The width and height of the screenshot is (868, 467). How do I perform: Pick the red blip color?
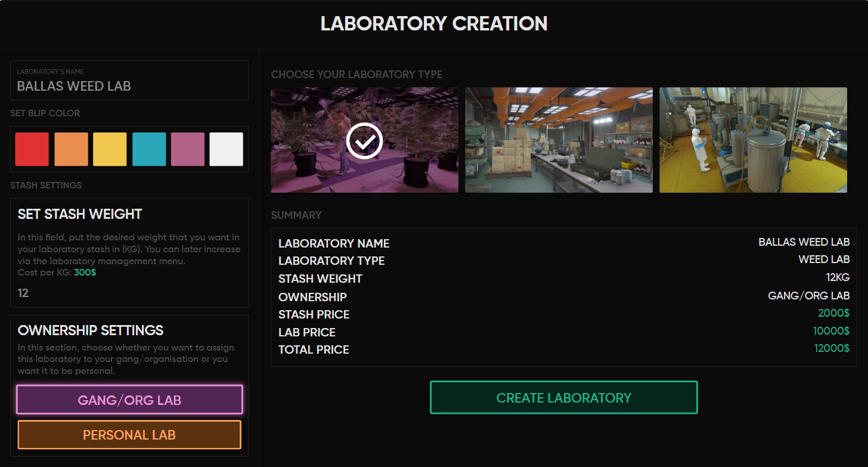coord(32,149)
